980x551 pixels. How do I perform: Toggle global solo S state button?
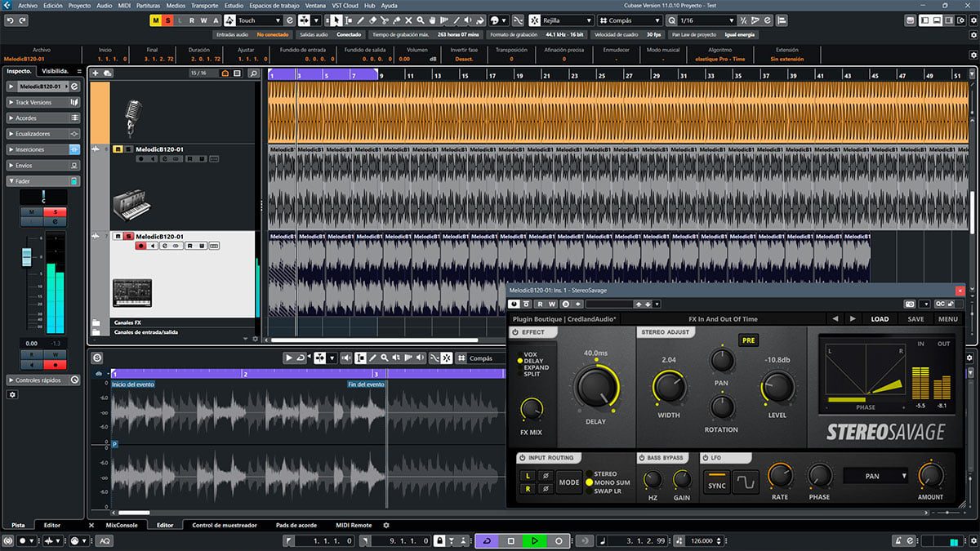[167, 20]
